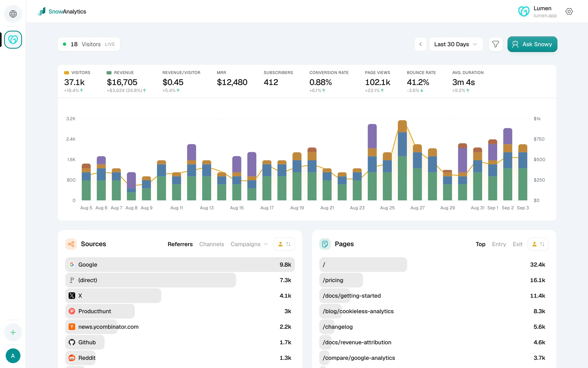The height and width of the screenshot is (368, 588).
Task: Click the Pages document icon
Action: 325,244
